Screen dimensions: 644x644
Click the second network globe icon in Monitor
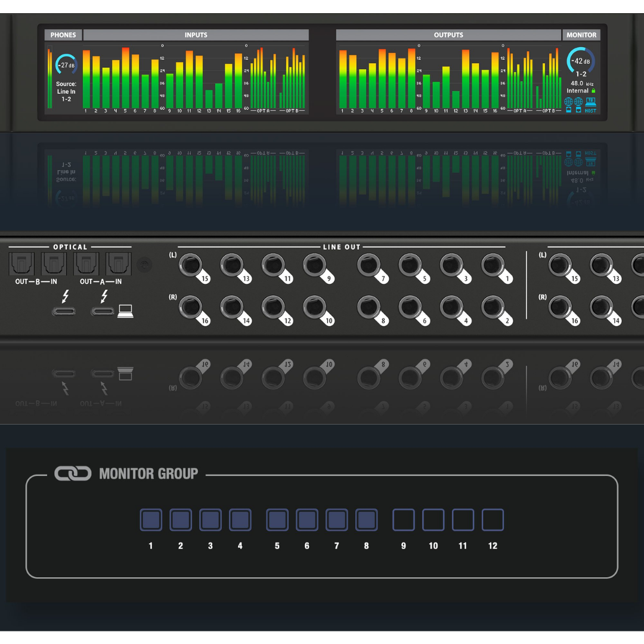point(578,101)
